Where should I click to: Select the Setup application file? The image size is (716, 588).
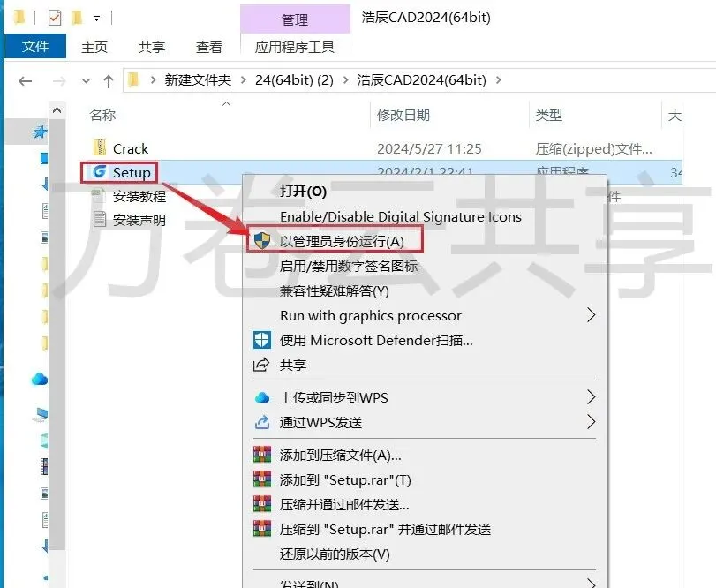[132, 172]
